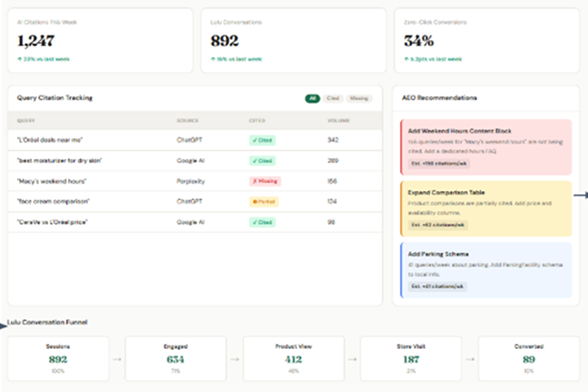
Task: Filter queries by 'Missing' status
Action: (358, 98)
